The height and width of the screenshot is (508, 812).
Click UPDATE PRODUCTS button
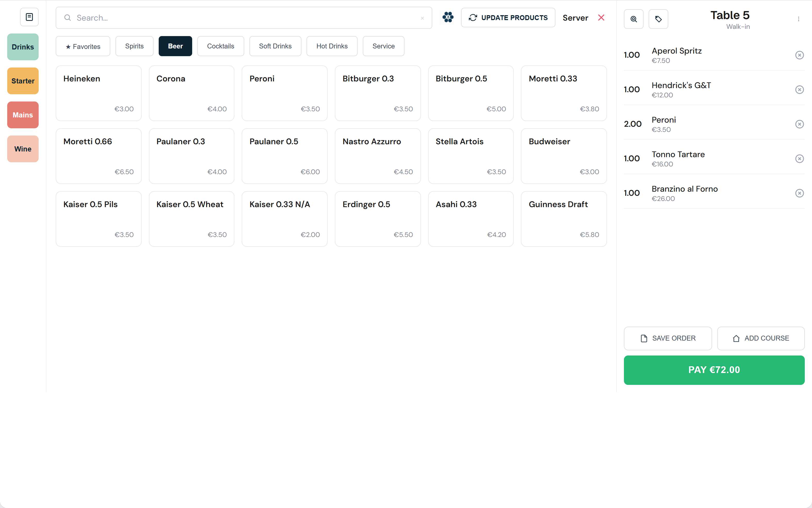pos(508,18)
